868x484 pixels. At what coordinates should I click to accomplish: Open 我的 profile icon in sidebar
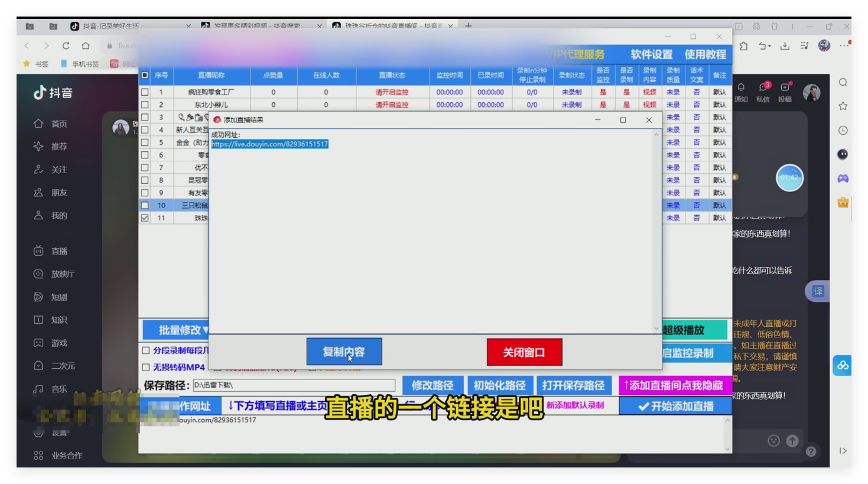(38, 215)
